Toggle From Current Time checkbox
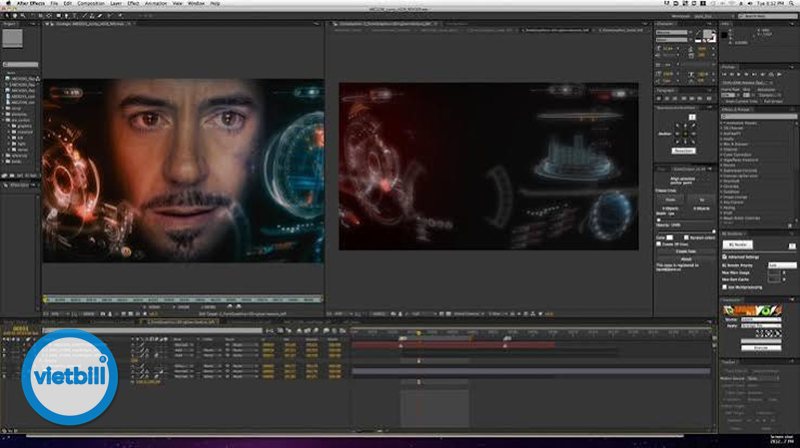The height and width of the screenshot is (448, 800). click(722, 101)
